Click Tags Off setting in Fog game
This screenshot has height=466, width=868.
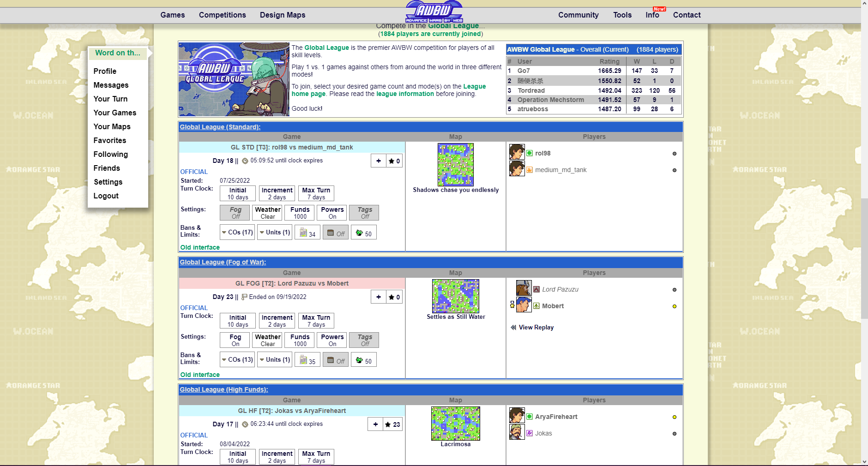click(x=364, y=340)
